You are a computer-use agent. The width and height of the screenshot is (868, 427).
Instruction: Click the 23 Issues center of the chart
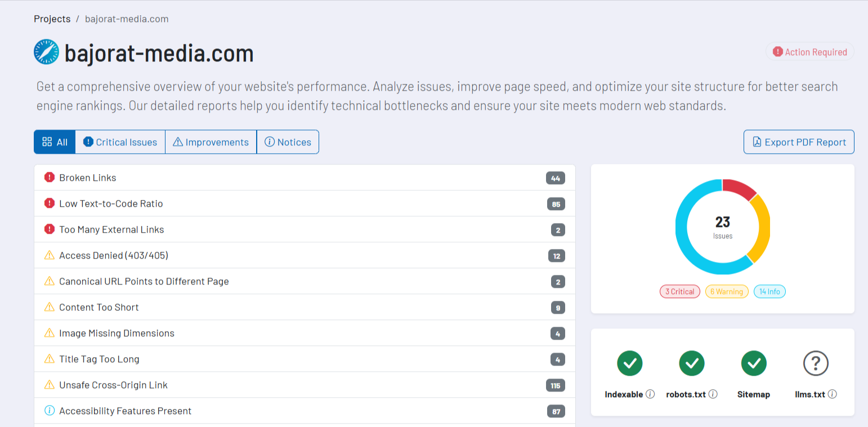[723, 226]
